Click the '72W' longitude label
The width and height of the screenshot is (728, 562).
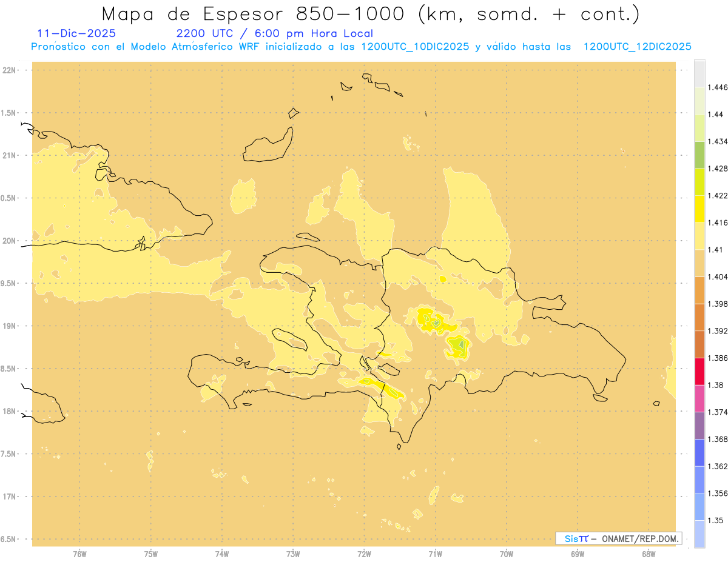[364, 554]
